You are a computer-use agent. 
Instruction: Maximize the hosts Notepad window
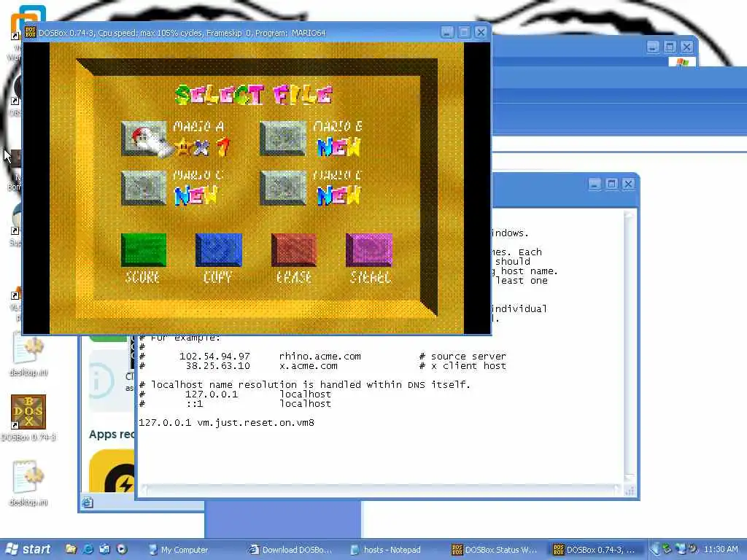tap(612, 184)
